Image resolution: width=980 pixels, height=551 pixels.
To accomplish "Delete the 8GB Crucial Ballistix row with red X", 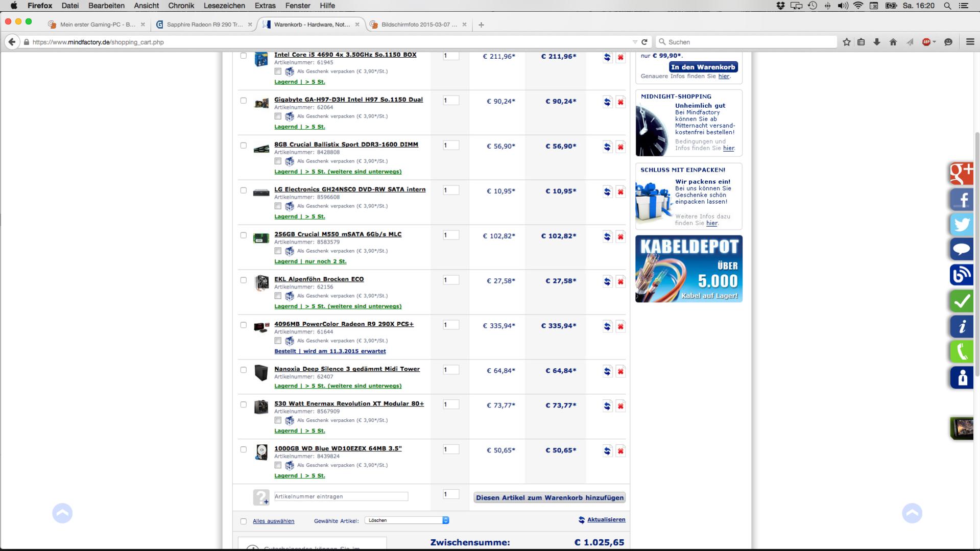I will 620,147.
